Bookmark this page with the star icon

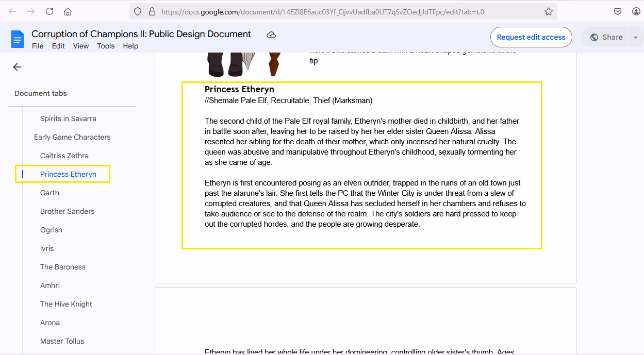pyautogui.click(x=548, y=11)
